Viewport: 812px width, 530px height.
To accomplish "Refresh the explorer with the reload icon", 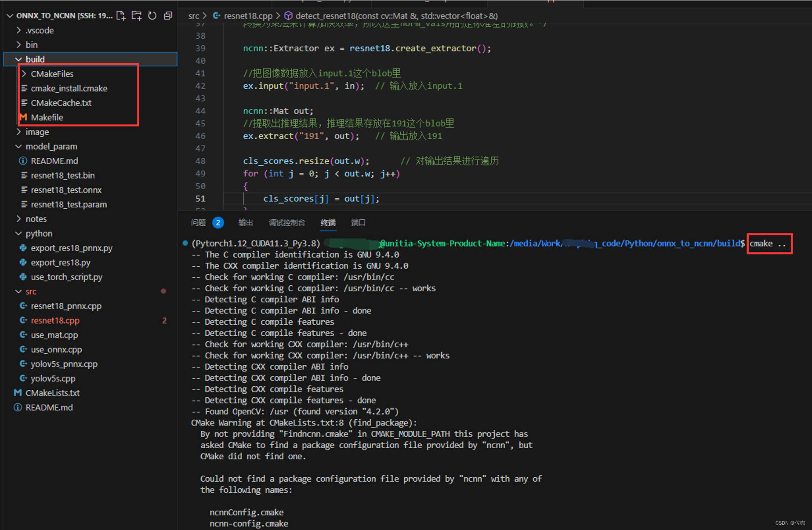I will click(x=152, y=16).
